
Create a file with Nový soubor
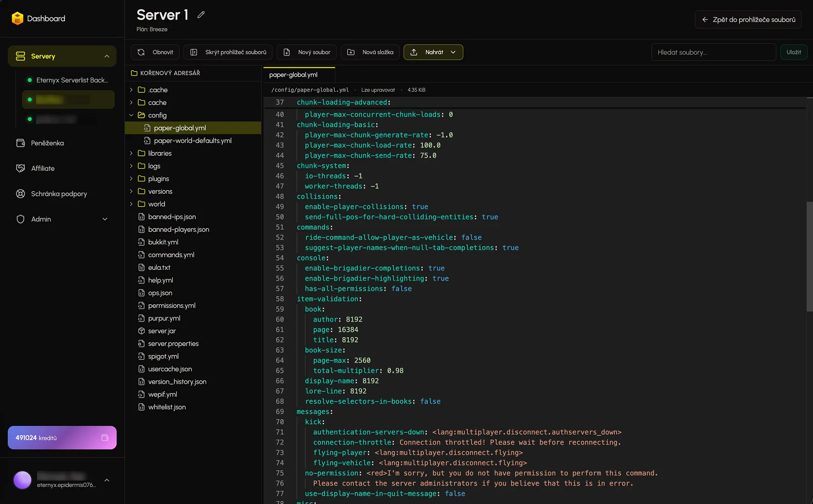306,52
